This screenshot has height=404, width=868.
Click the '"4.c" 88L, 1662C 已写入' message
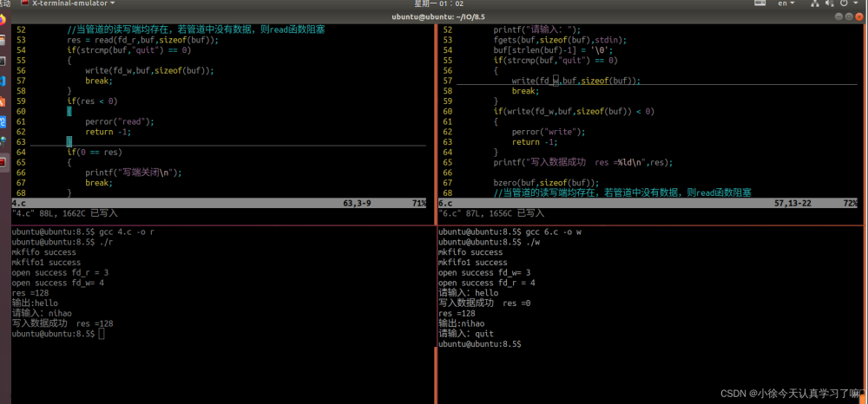click(x=64, y=213)
